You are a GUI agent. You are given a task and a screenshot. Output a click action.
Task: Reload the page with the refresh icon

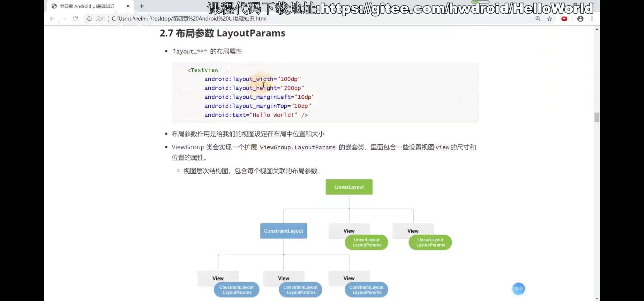[x=75, y=19]
